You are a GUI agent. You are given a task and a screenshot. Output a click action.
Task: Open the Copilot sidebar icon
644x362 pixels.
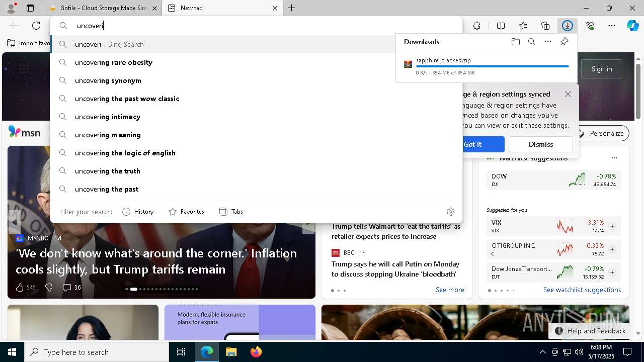tap(632, 26)
